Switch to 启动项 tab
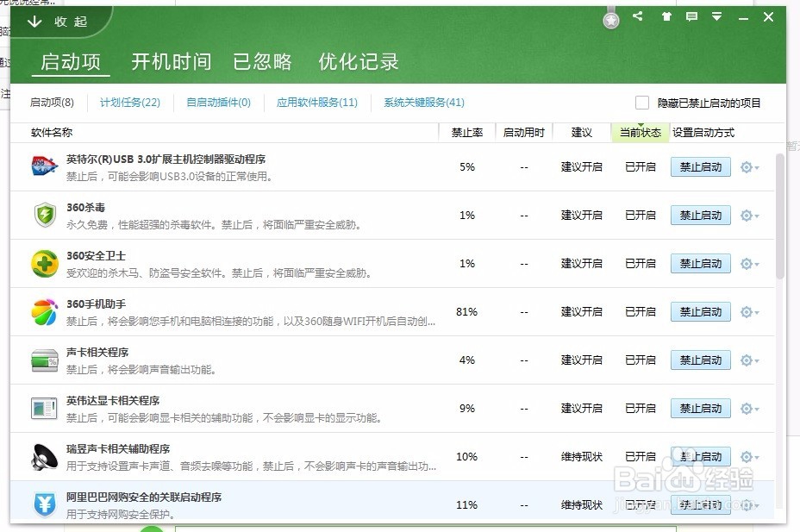This screenshot has height=532, width=800. (71, 62)
